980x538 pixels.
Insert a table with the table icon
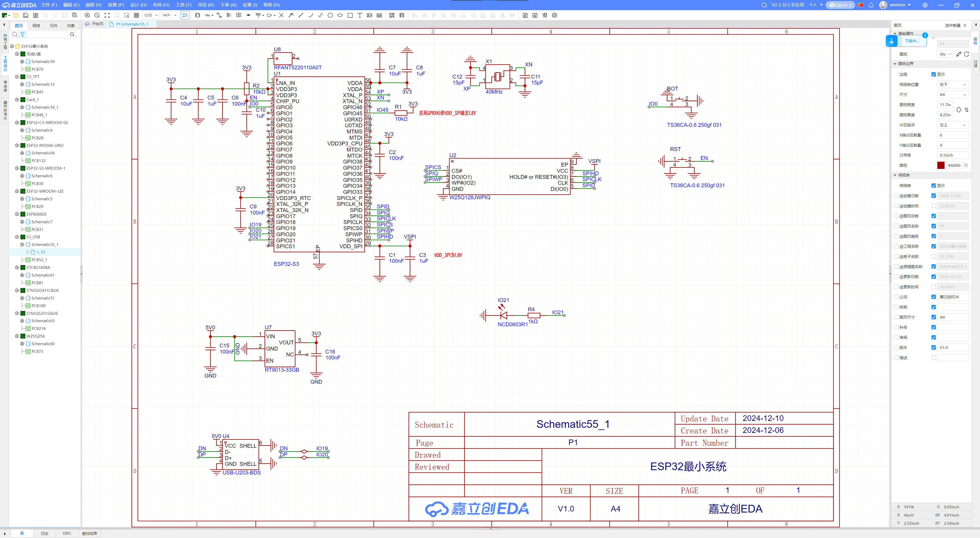click(379, 15)
